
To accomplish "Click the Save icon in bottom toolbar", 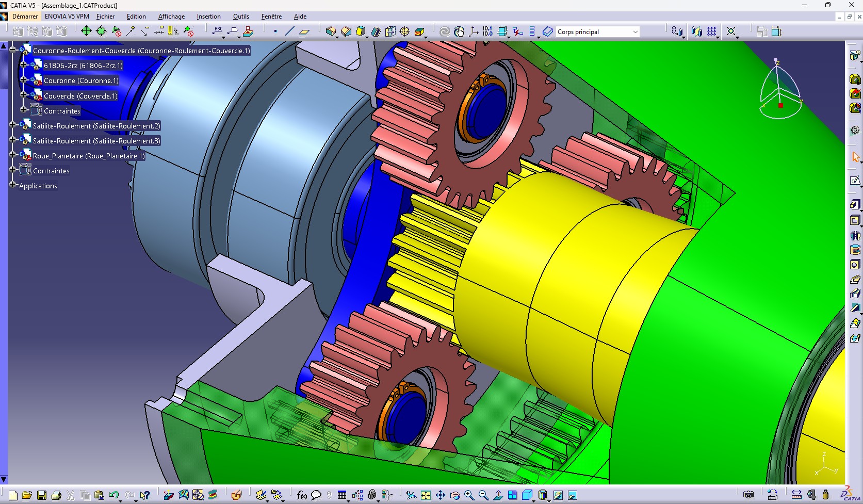I will click(42, 495).
